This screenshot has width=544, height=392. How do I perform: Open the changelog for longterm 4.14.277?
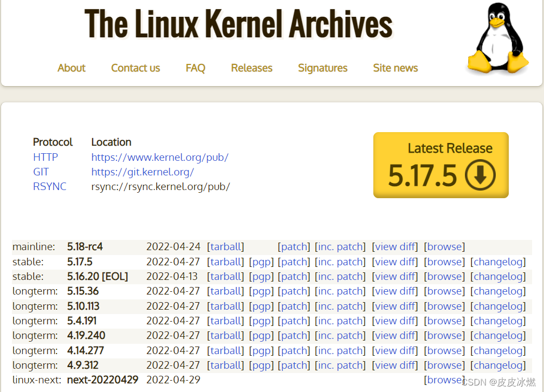click(498, 351)
